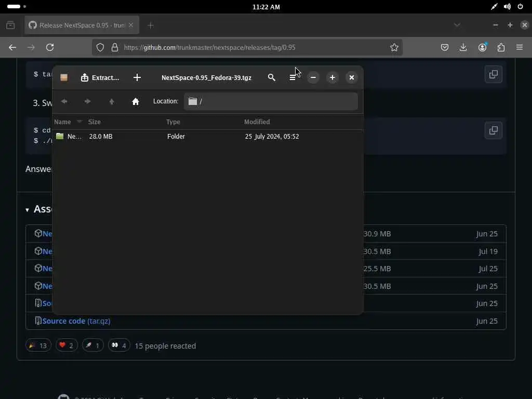The image size is (532, 399).
Task: Open Firefox View icon
Action: (x=10, y=25)
